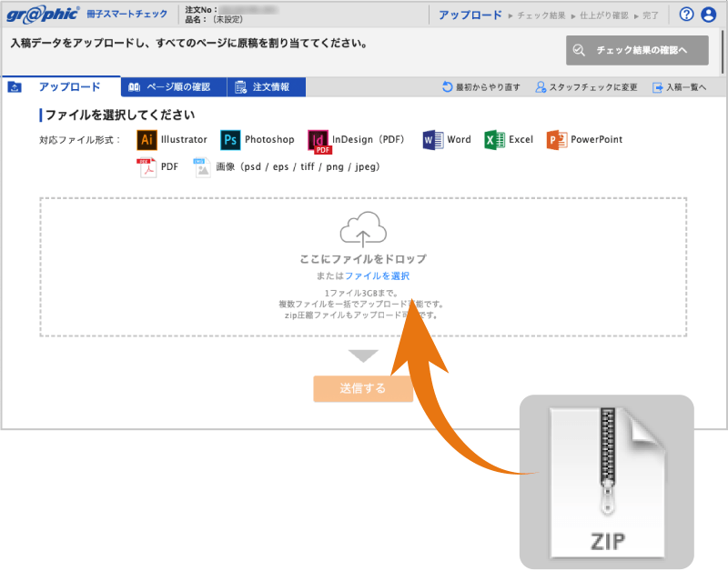Click the exit arrow icon beside 入稿一覧へ
The width and height of the screenshot is (728, 571).
pos(657,87)
